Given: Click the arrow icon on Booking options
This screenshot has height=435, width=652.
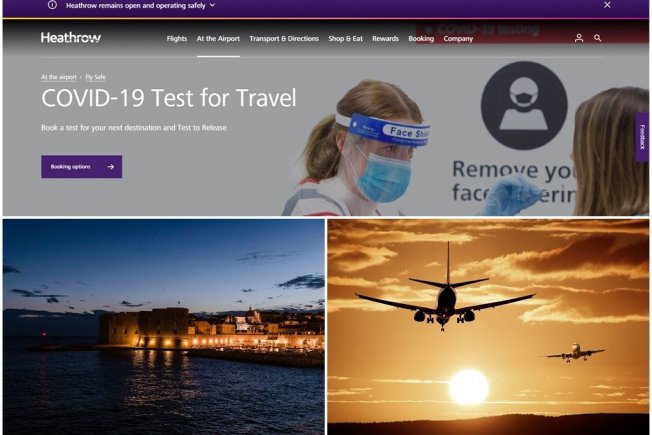Looking at the screenshot, I should click(x=111, y=167).
